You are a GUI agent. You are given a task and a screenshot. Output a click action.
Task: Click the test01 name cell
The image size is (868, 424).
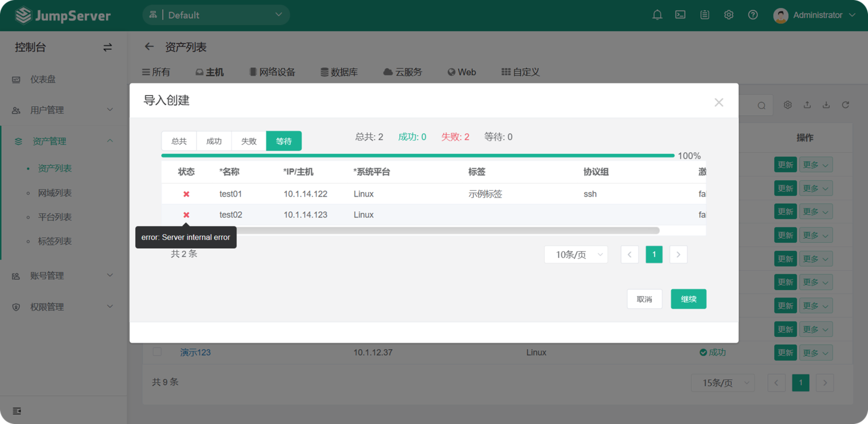click(x=231, y=194)
